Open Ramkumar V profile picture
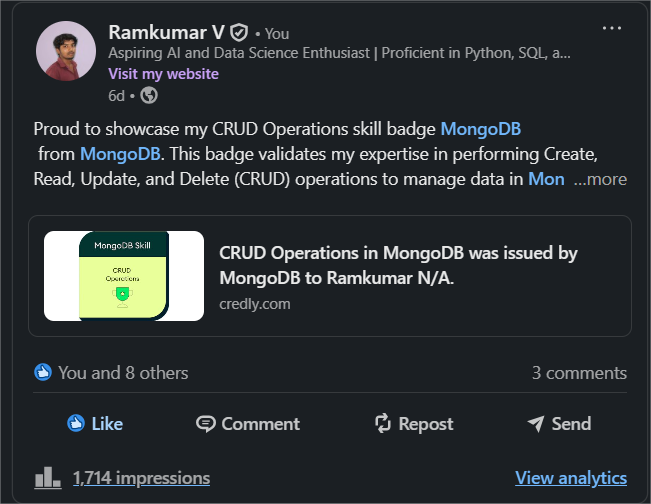Screen dimensions: 651x504 point(66,51)
